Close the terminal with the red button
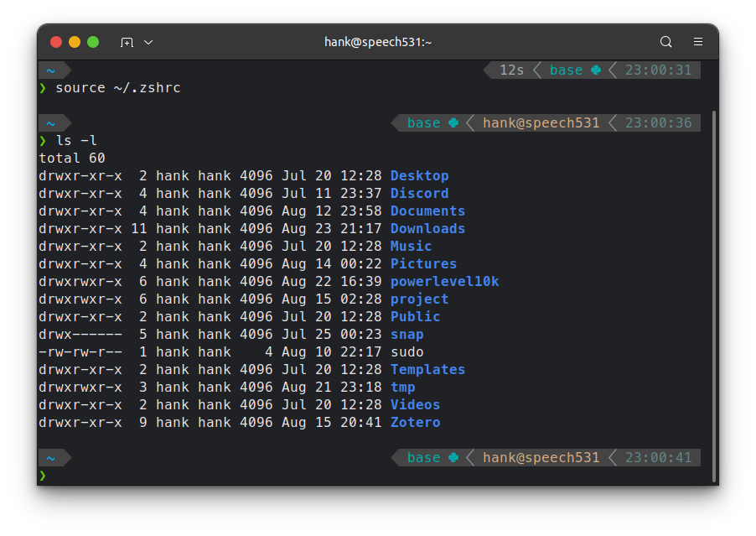Screen dimensions: 756x536 coord(56,42)
